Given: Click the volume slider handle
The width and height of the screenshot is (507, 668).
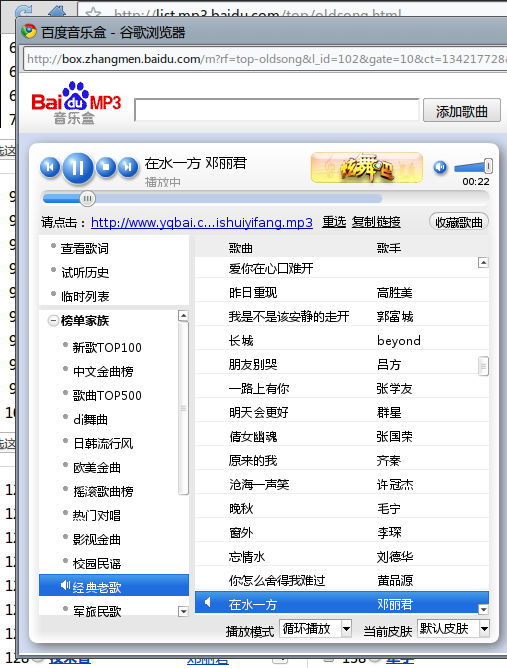Looking at the screenshot, I should tap(488, 166).
